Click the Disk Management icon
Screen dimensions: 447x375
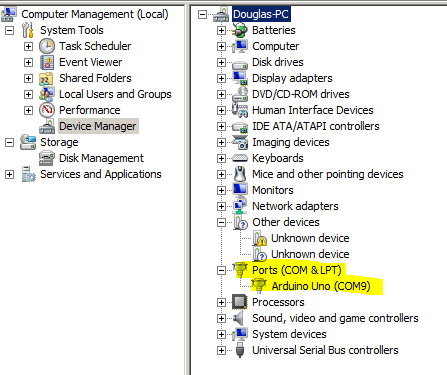click(x=47, y=158)
